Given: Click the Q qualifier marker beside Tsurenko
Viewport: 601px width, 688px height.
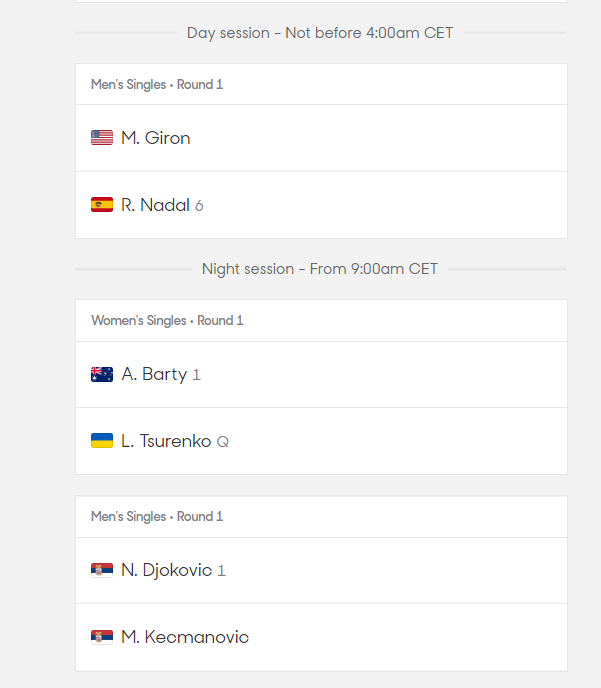Looking at the screenshot, I should 223,442.
